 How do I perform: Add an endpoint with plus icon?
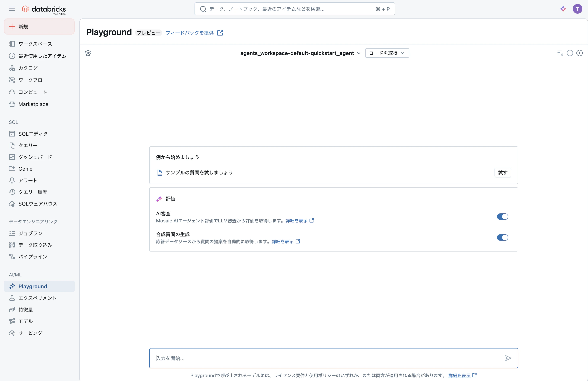(x=579, y=53)
